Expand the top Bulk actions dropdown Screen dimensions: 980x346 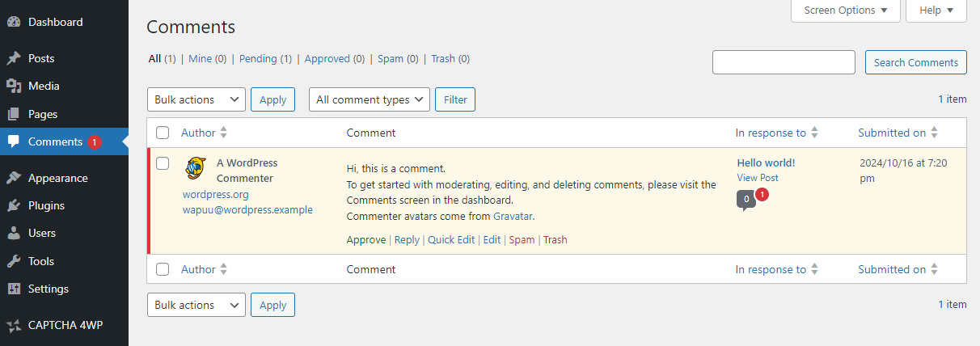196,99
